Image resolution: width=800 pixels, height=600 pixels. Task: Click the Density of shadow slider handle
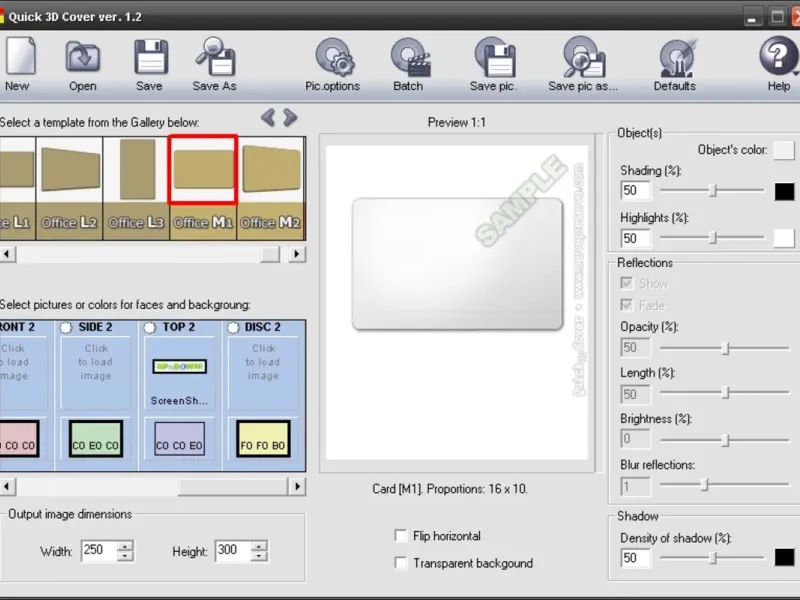(x=713, y=558)
